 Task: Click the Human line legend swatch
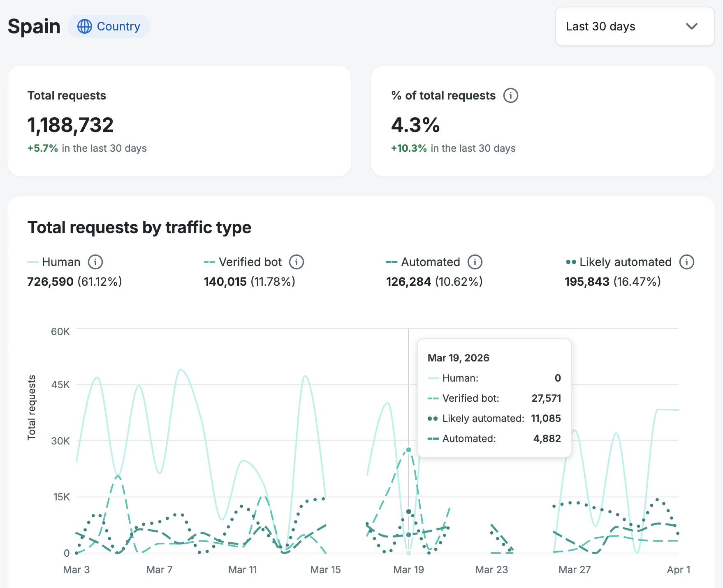[x=33, y=262]
